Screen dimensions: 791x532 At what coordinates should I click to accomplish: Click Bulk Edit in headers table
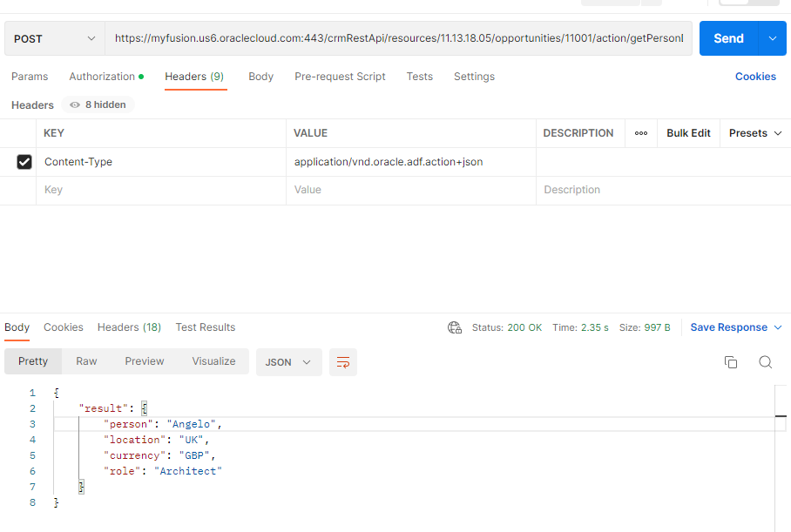[688, 133]
